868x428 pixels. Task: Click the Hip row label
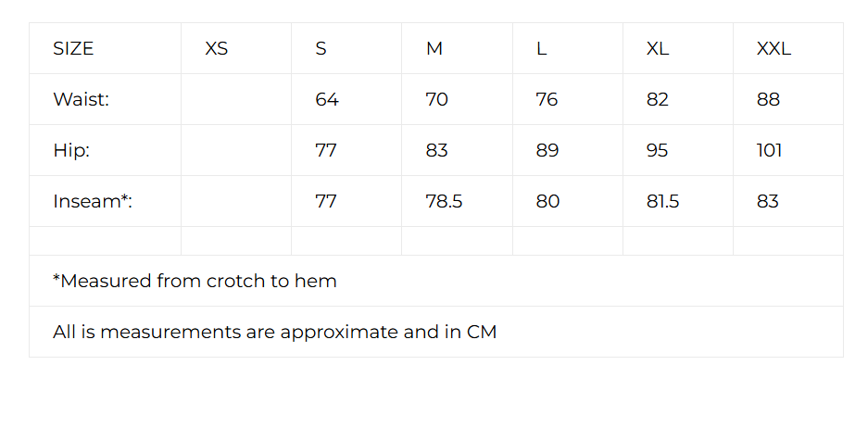coord(71,150)
